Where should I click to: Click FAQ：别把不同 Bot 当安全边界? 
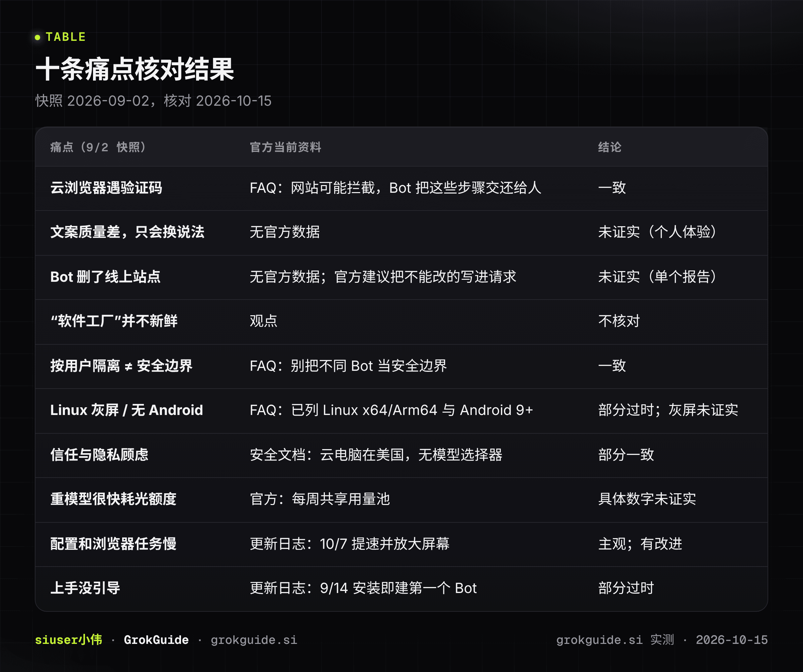pos(348,366)
